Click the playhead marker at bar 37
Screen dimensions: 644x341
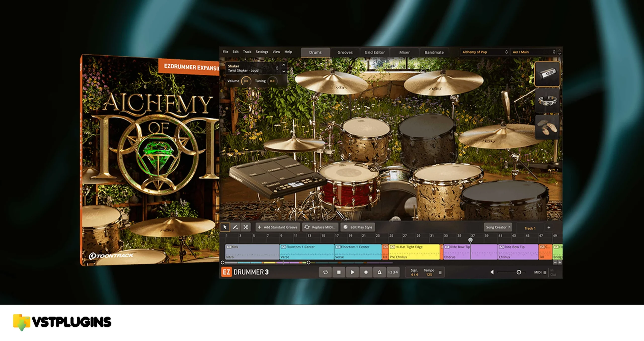tap(470, 240)
